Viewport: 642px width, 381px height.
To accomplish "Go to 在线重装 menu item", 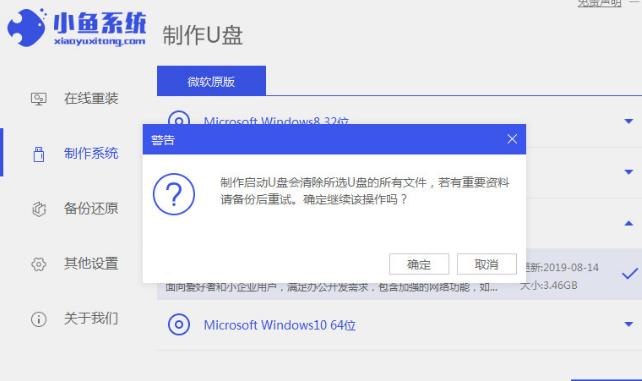I will (x=91, y=99).
